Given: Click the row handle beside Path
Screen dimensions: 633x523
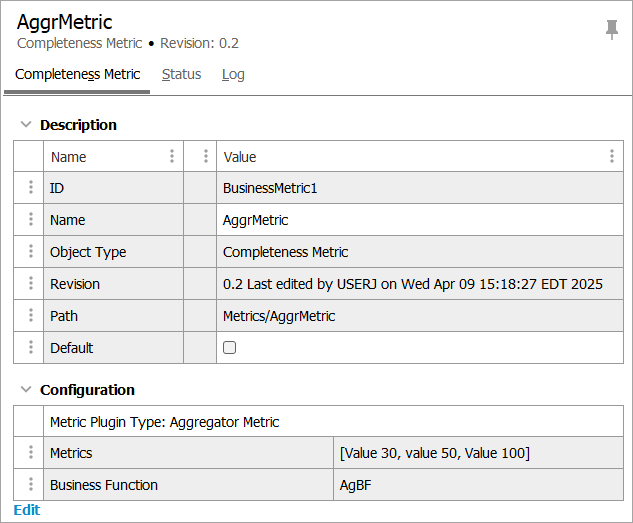Looking at the screenshot, I should (30, 316).
